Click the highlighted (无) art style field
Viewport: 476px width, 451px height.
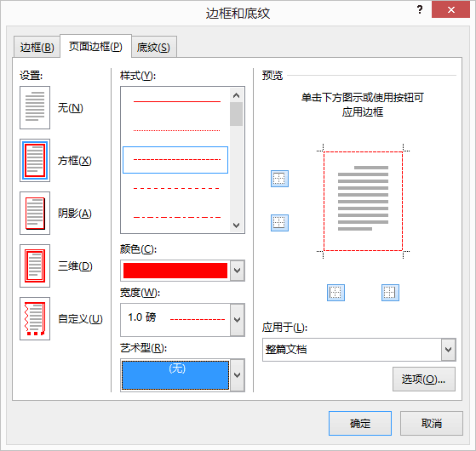click(x=175, y=375)
